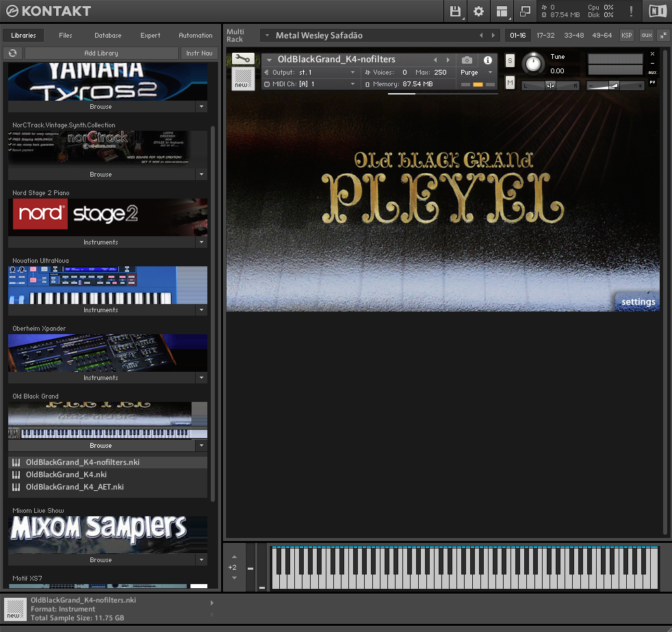Refresh the libraries list
This screenshot has width=672, height=632.
click(x=13, y=53)
